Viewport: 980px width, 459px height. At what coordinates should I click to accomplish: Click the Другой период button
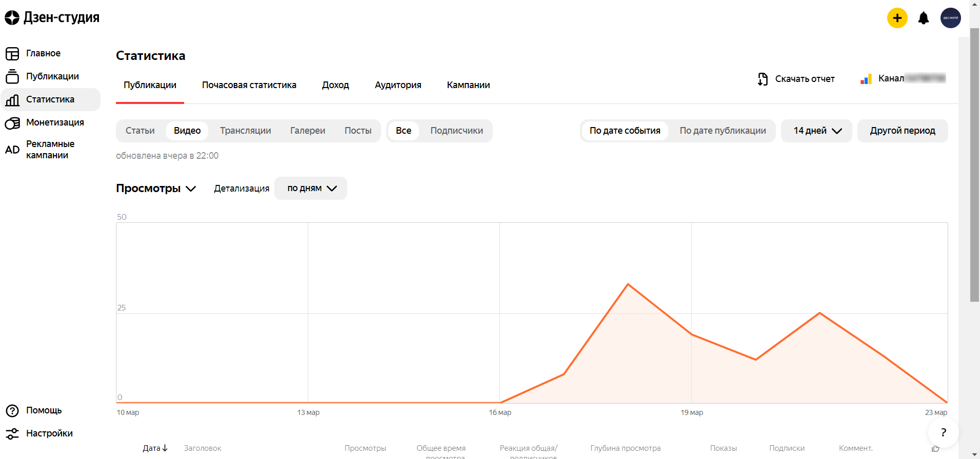902,131
